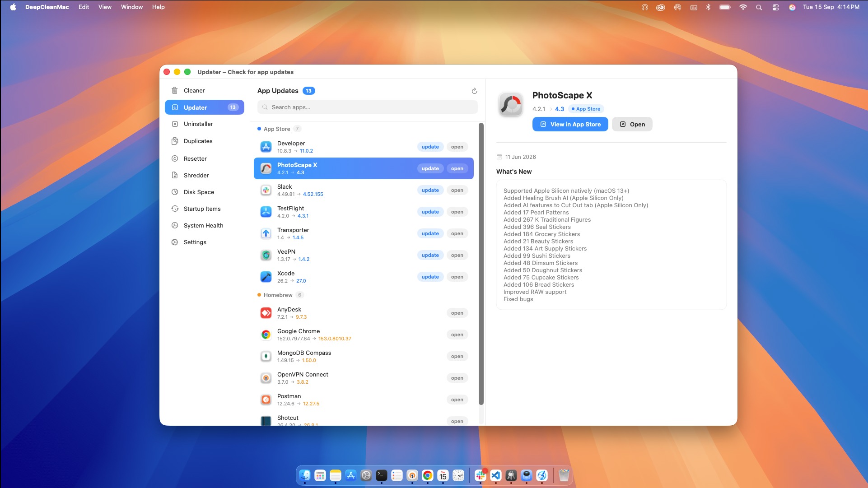
Task: Click open for MongoDB Compass
Action: (457, 356)
